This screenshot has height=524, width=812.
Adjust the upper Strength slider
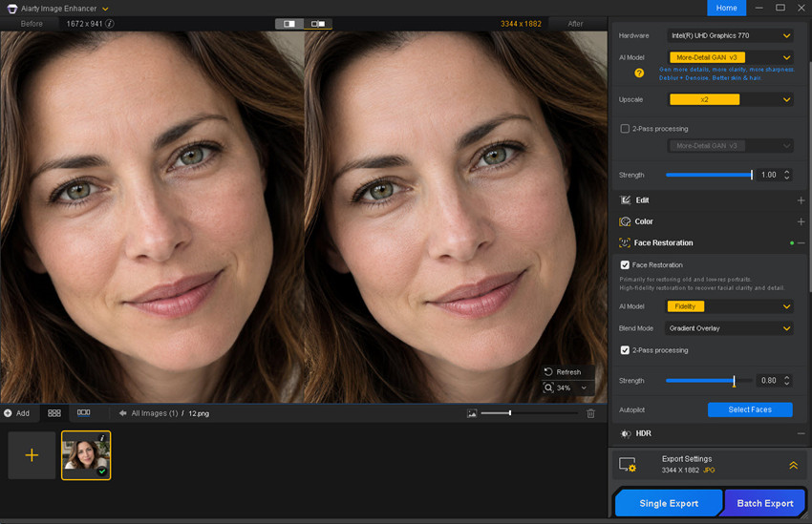pos(709,175)
